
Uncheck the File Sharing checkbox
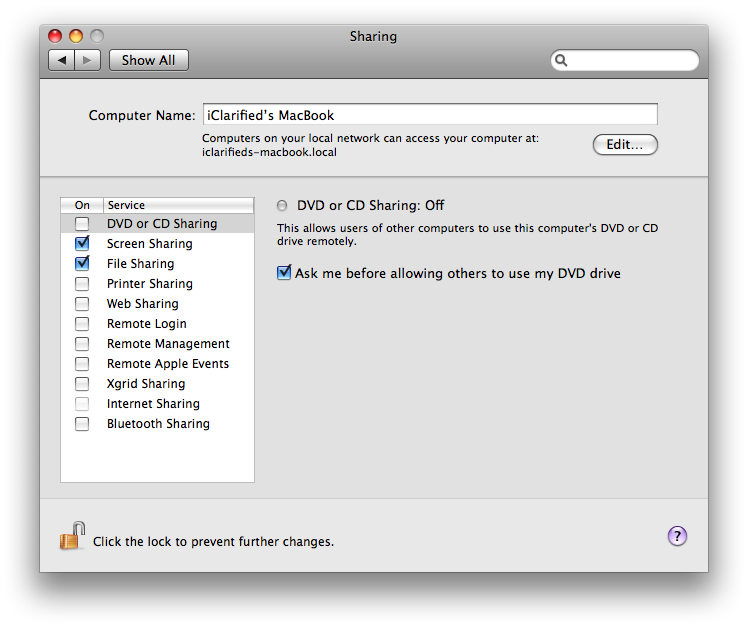tap(82, 264)
